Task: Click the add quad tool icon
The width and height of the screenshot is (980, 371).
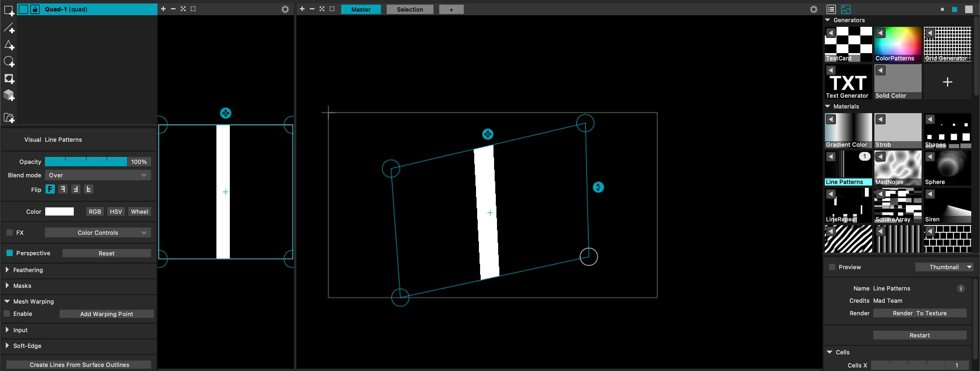Action: (9, 11)
